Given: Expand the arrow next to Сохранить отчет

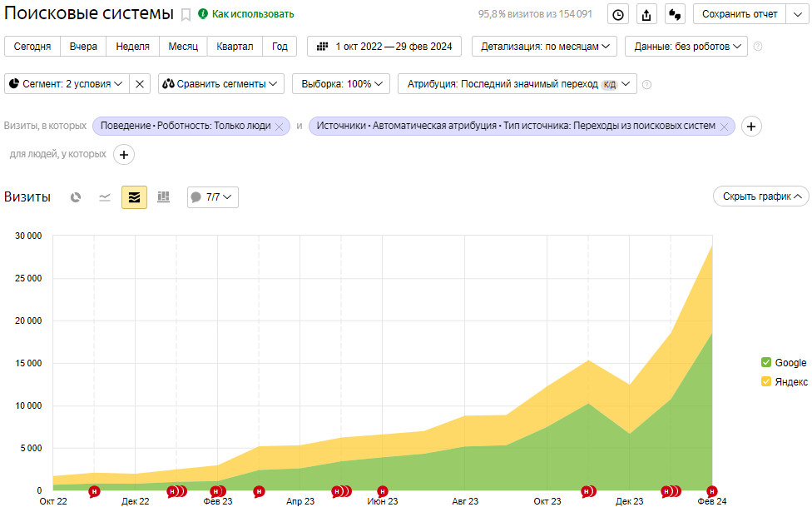Looking at the screenshot, I should [798, 14].
